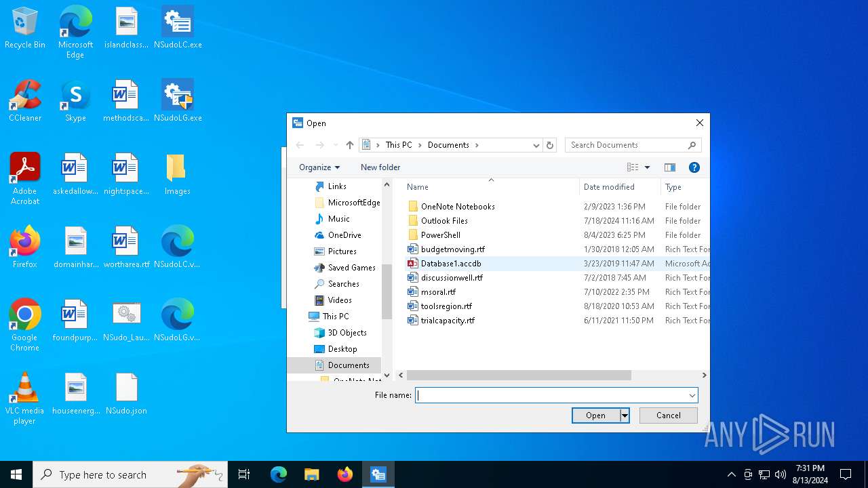The width and height of the screenshot is (868, 488).
Task: Click the horizontal scrollbar in file list
Action: pyautogui.click(x=519, y=375)
